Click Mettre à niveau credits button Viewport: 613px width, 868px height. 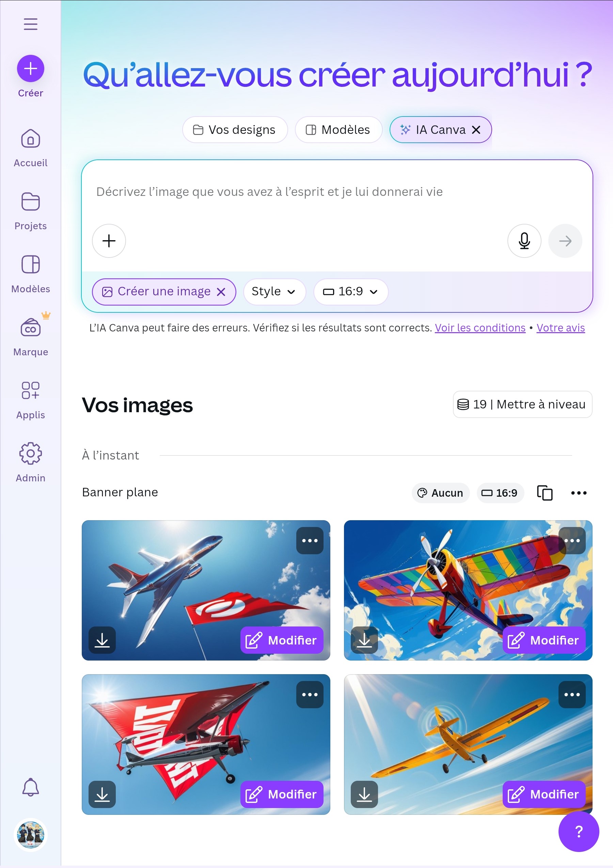(522, 404)
